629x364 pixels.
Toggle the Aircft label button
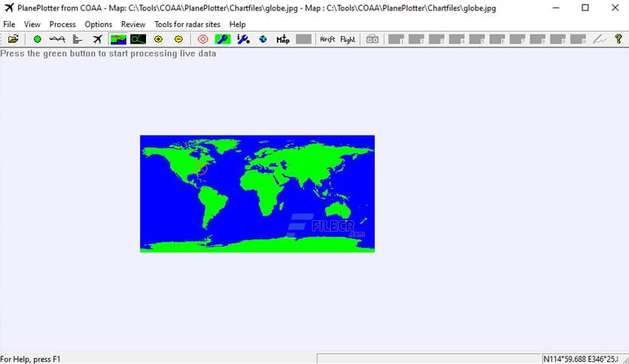(327, 39)
